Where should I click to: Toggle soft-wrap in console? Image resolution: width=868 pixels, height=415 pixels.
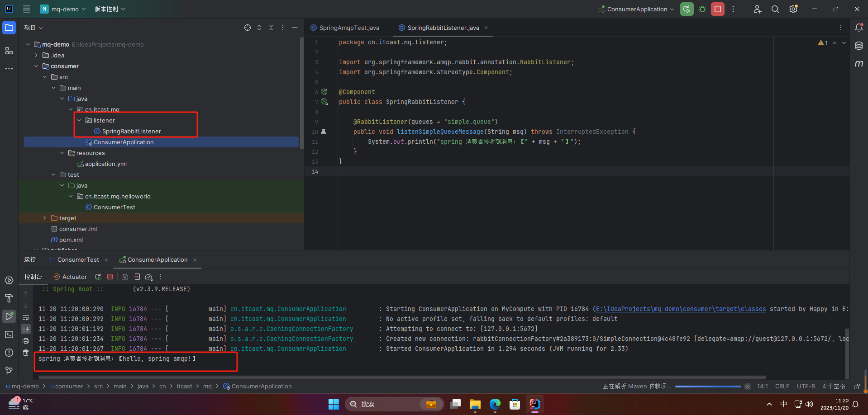click(26, 317)
